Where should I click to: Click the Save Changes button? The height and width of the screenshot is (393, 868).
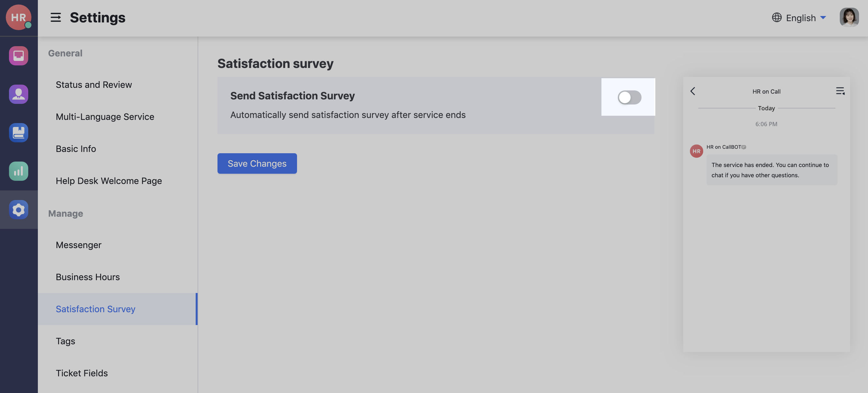(x=257, y=163)
